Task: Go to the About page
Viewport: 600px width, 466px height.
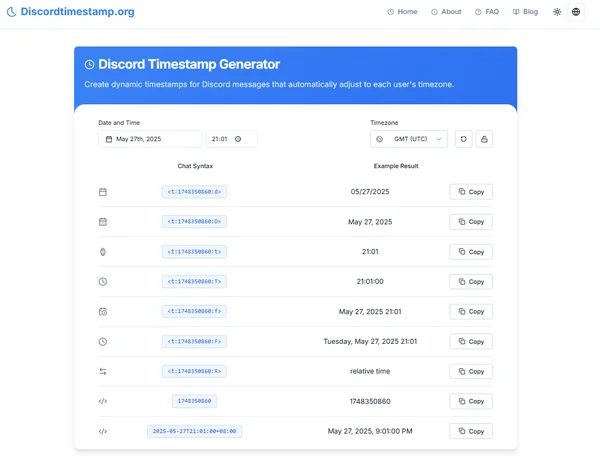Action: [446, 12]
